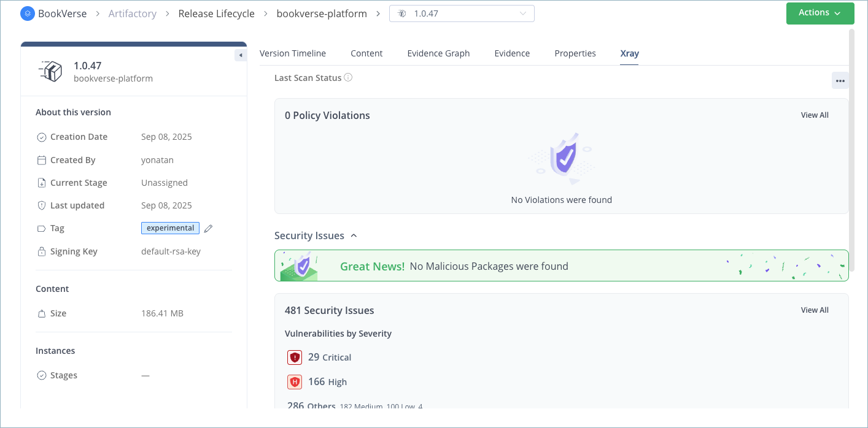Viewport: 868px width, 428px height.
Task: Switch to the Version Timeline tab
Action: [293, 53]
